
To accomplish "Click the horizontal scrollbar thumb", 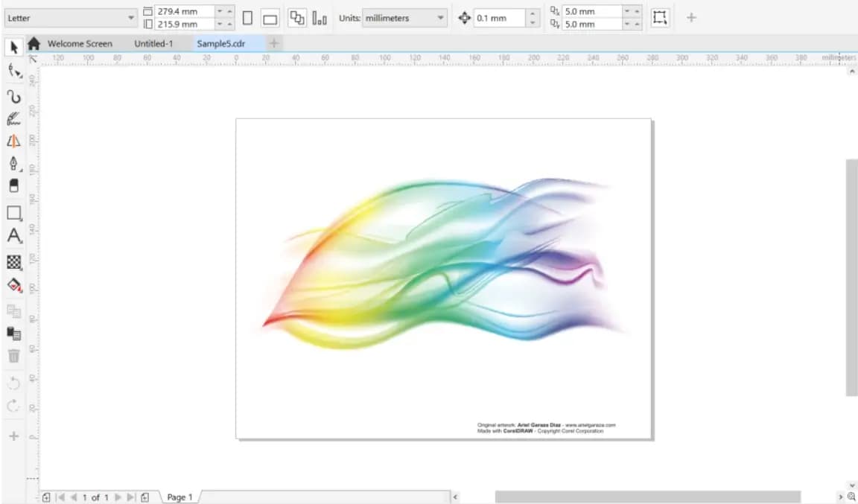I will coord(648,497).
